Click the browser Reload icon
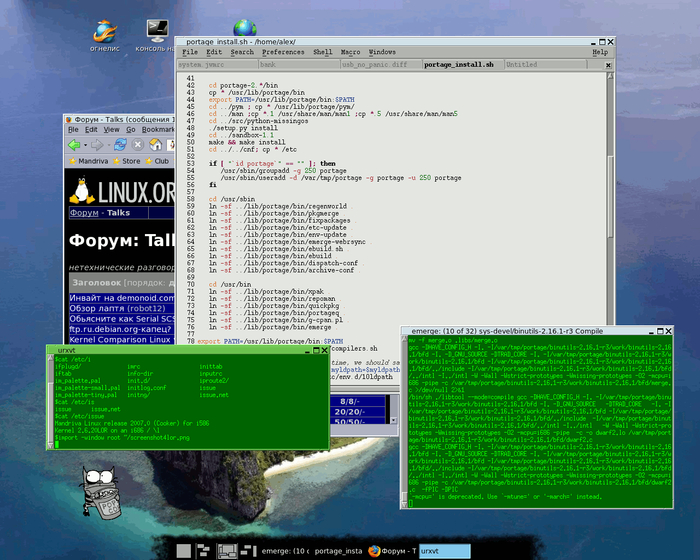Image resolution: width=700 pixels, height=560 pixels. coord(120,145)
